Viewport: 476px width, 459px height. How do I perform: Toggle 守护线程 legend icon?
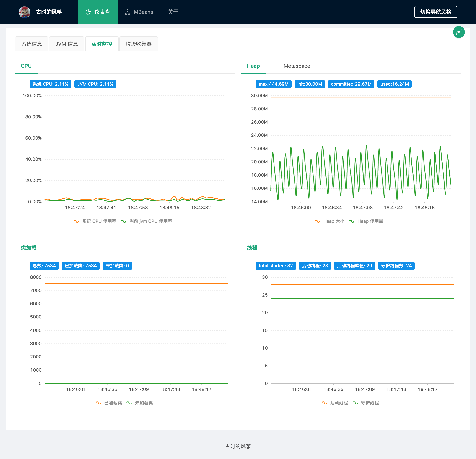[355, 403]
